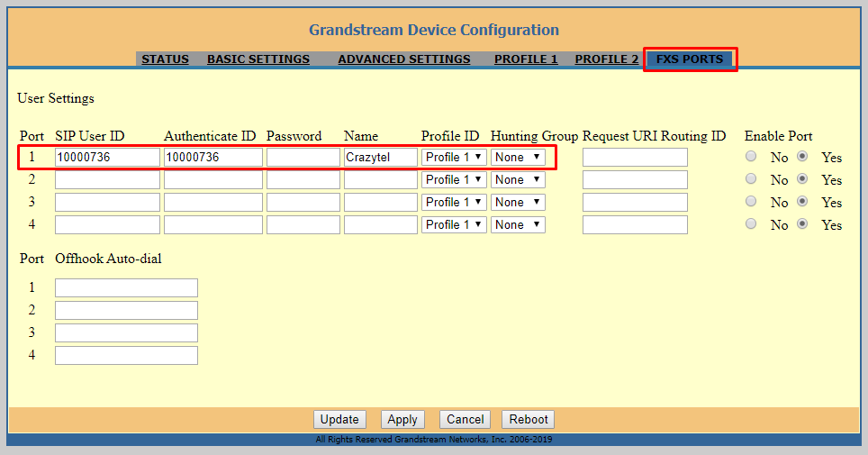The width and height of the screenshot is (868, 455).
Task: Open the STATUS tab
Action: (x=165, y=59)
